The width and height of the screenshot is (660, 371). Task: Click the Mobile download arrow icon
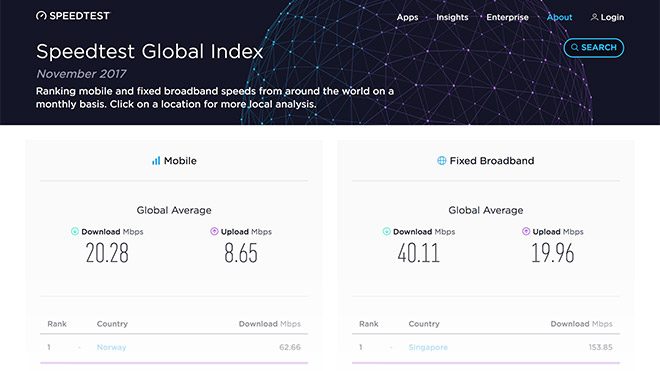tap(75, 231)
